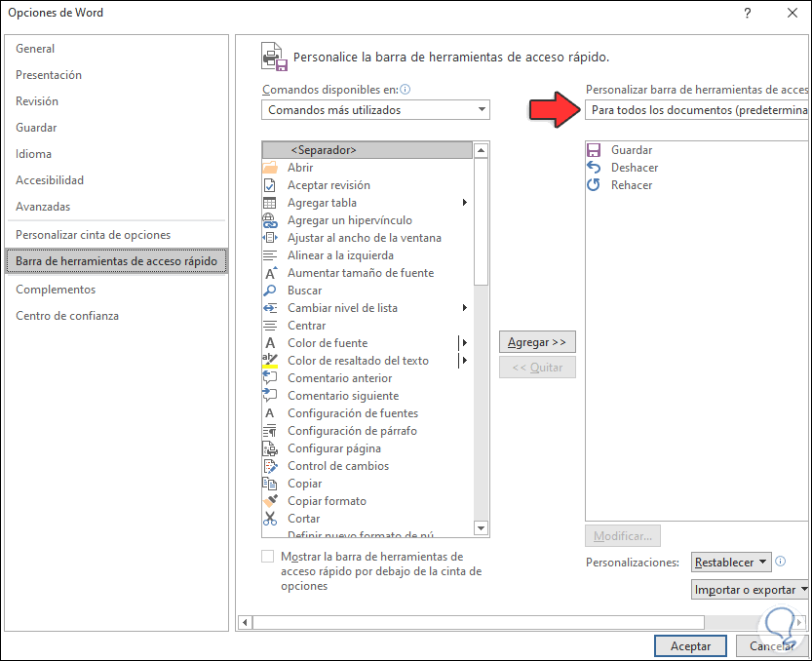This screenshot has height=661, width=812.
Task: Select the Guardar category in sidebar
Action: [x=36, y=128]
